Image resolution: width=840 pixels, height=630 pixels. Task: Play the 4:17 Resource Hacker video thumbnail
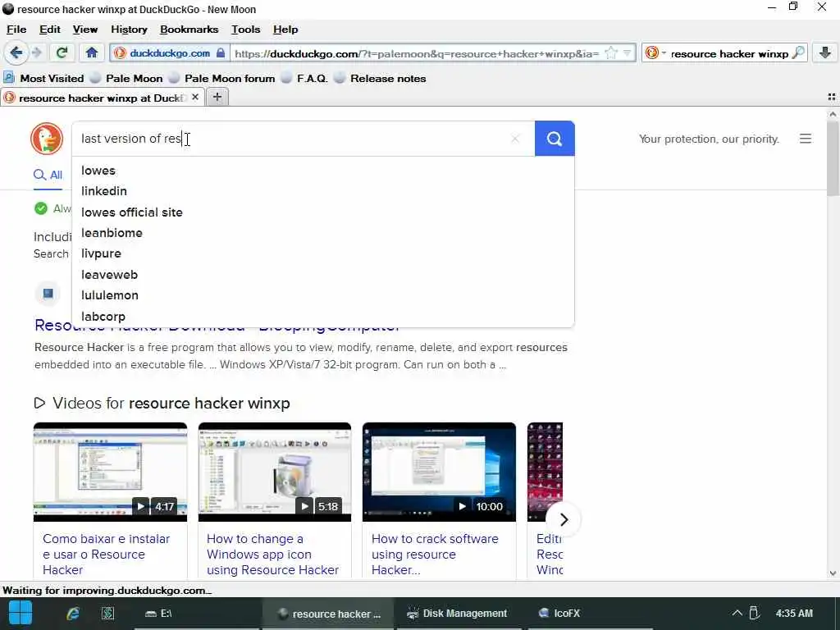coord(111,472)
